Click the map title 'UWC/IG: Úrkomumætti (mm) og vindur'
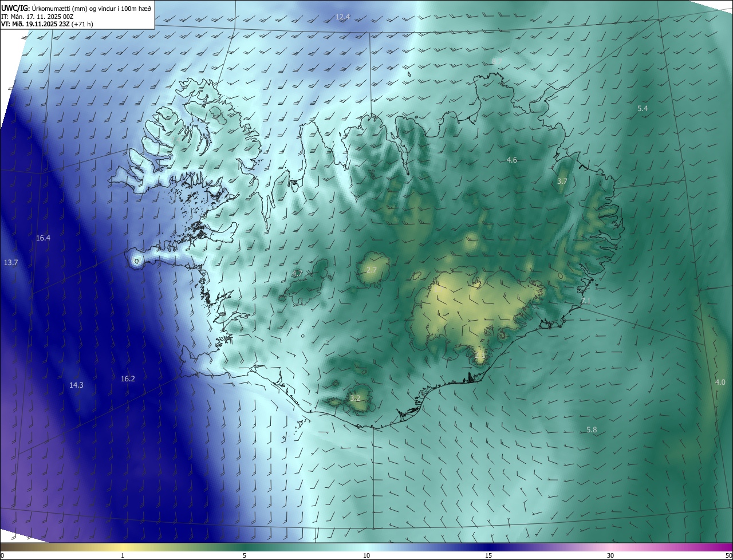This screenshot has height=560, width=733. click(77, 8)
